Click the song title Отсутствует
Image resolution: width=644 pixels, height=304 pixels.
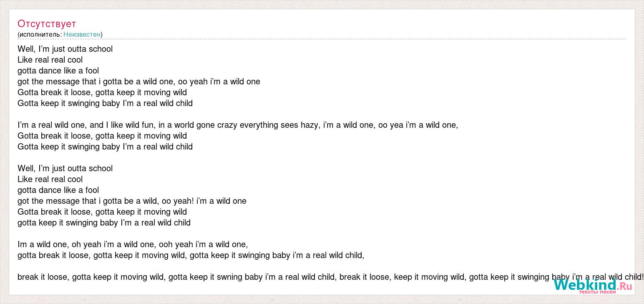click(47, 23)
